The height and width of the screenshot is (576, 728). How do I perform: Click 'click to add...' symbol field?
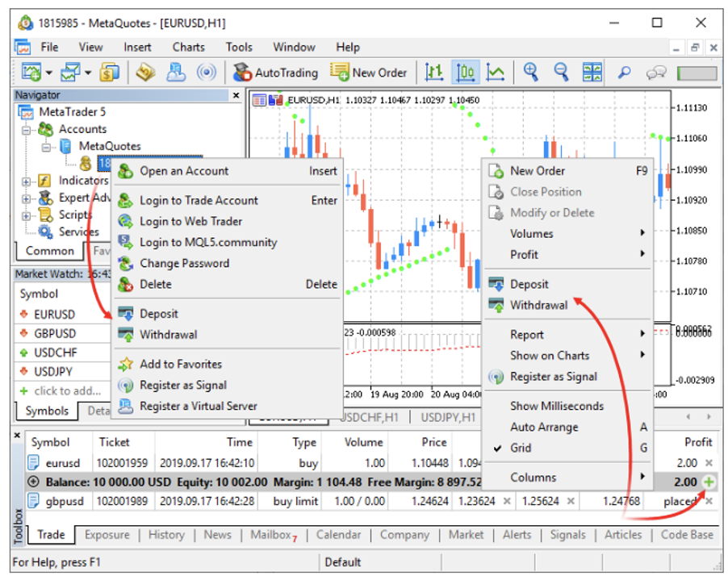(67, 391)
